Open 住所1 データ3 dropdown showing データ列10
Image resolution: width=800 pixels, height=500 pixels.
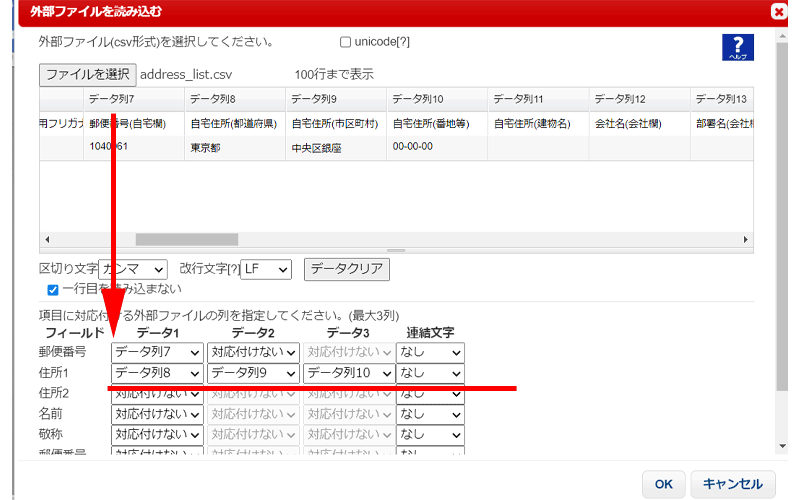[x=349, y=373]
